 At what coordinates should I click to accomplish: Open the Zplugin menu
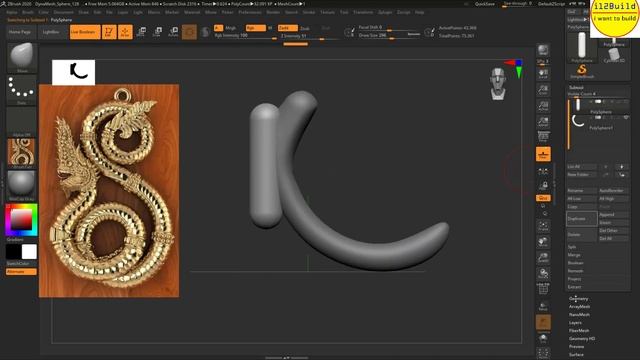pos(385,12)
